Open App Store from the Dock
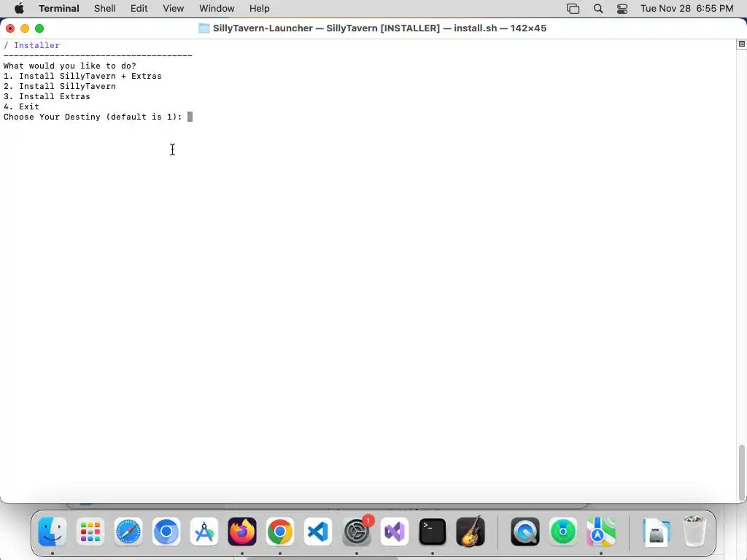 [204, 532]
